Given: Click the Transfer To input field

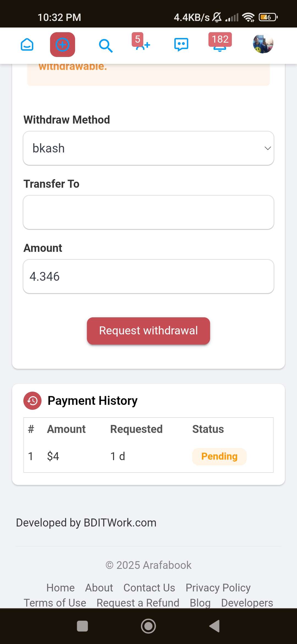Looking at the screenshot, I should (x=148, y=212).
